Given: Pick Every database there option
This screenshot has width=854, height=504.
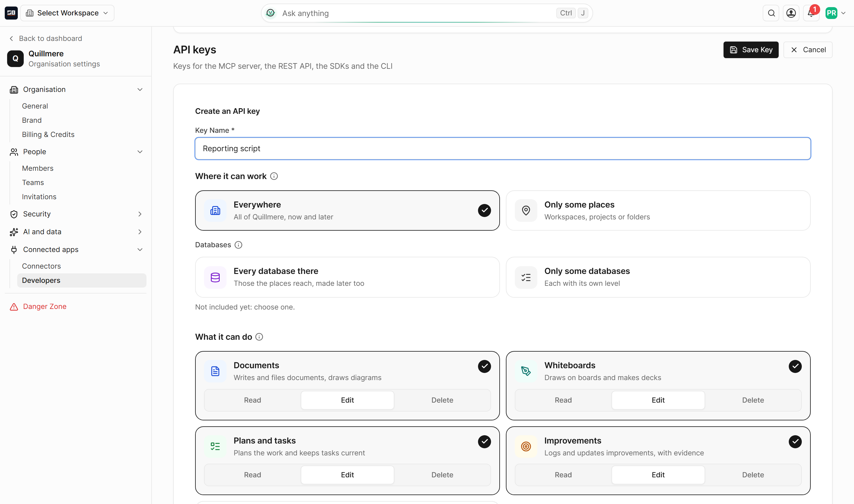Looking at the screenshot, I should coord(347,277).
